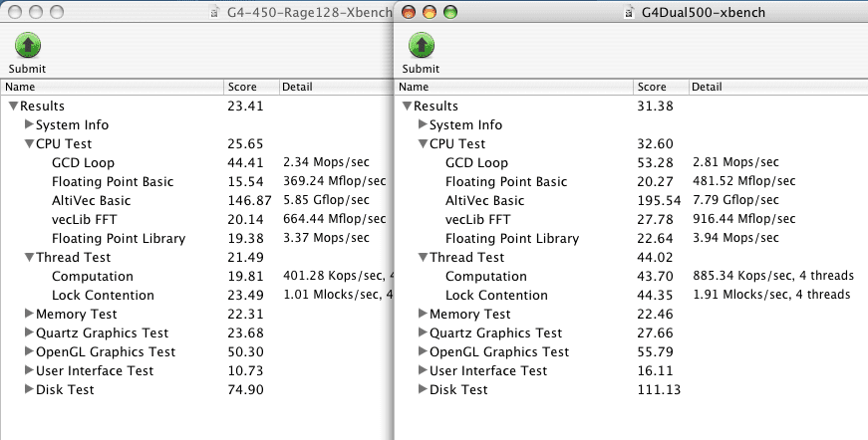Select Computation row in G4-450 window
The image size is (868, 440).
click(196, 276)
